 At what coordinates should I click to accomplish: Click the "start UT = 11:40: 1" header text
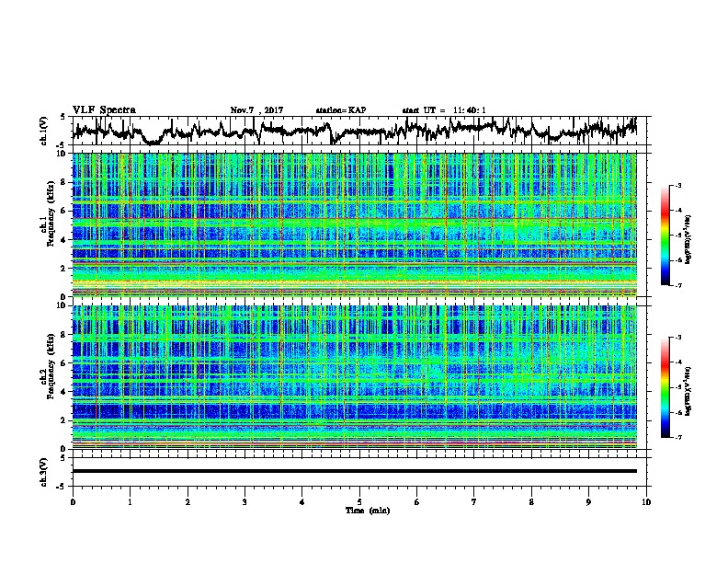pyautogui.click(x=444, y=110)
